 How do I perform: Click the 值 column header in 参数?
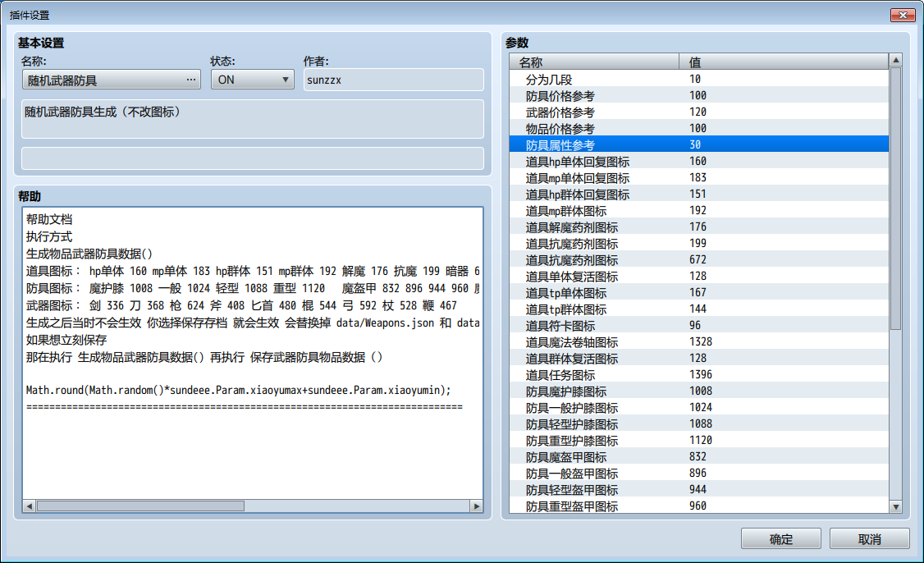784,62
